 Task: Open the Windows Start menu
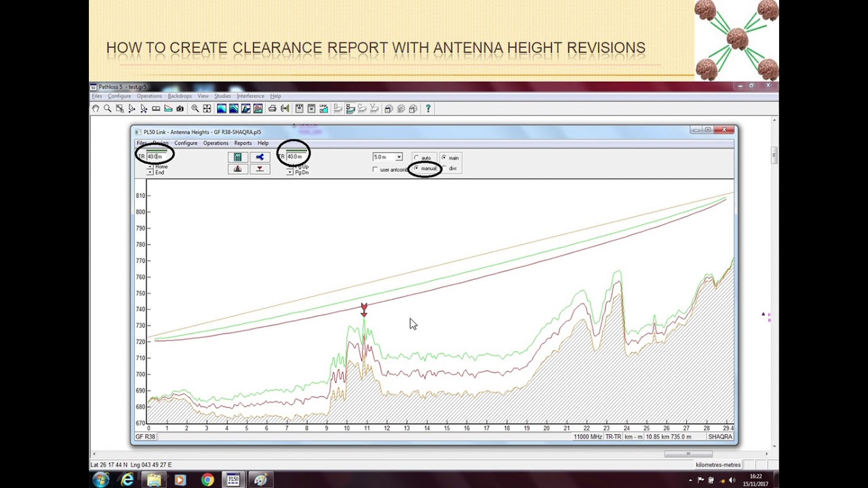coord(101,481)
